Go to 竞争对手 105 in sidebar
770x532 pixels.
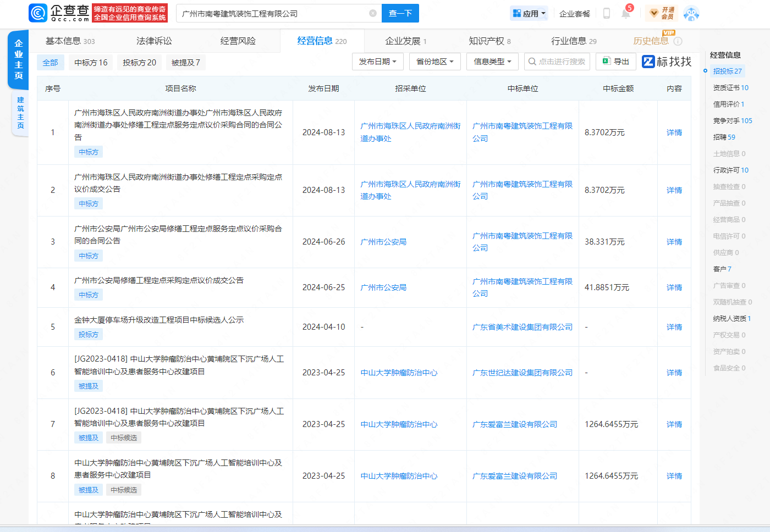[x=733, y=121]
